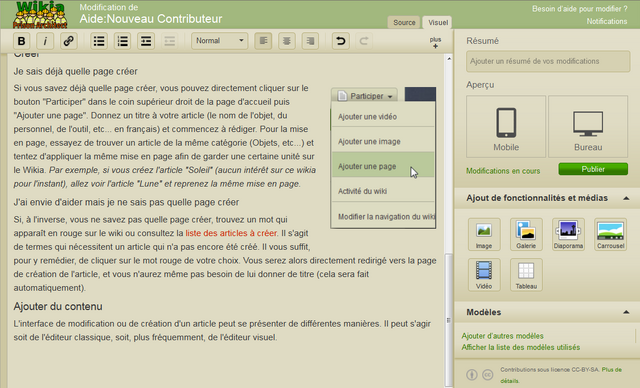Increase paragraph indent
This screenshot has height=388, width=640.
point(146,41)
